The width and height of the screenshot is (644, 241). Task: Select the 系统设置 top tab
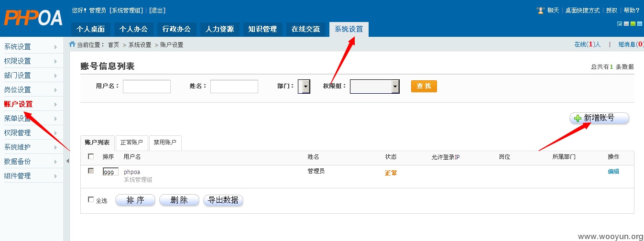349,29
